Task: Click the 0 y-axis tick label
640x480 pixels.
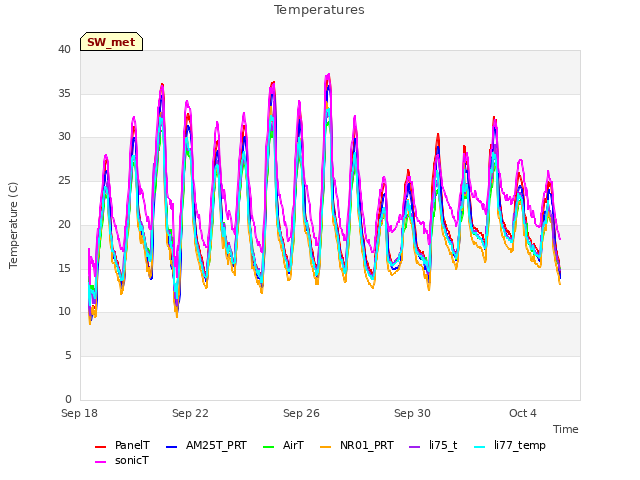Action: 68,399
